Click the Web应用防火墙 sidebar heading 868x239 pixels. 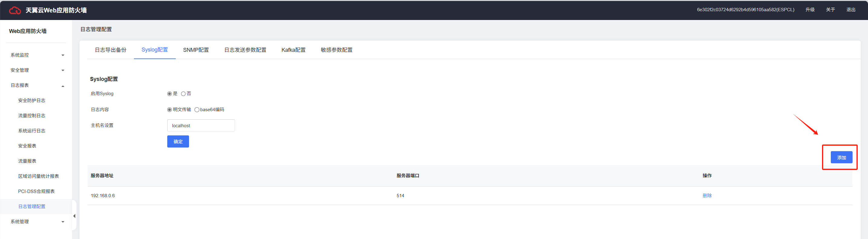pyautogui.click(x=28, y=31)
